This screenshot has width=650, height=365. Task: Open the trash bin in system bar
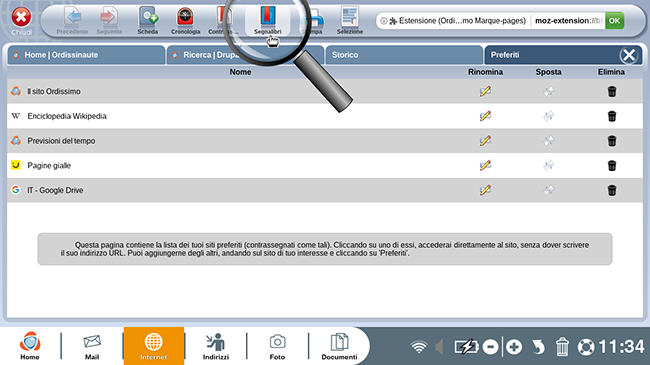(562, 347)
